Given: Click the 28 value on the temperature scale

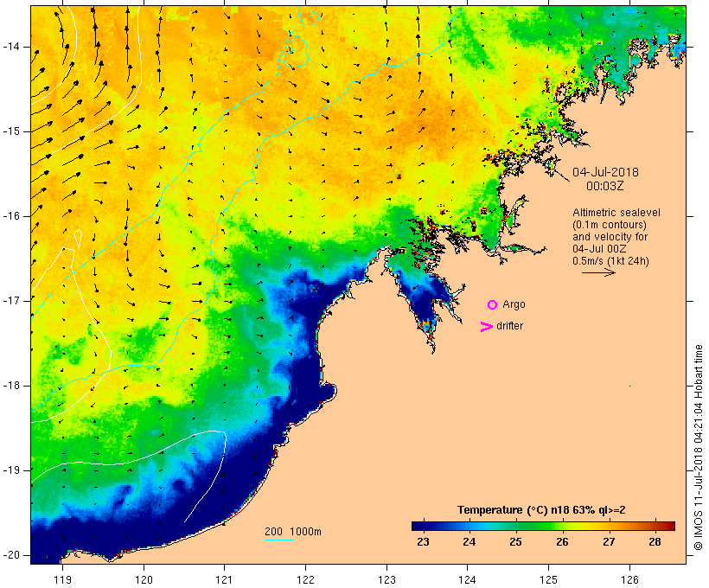Looking at the screenshot, I should point(655,542).
